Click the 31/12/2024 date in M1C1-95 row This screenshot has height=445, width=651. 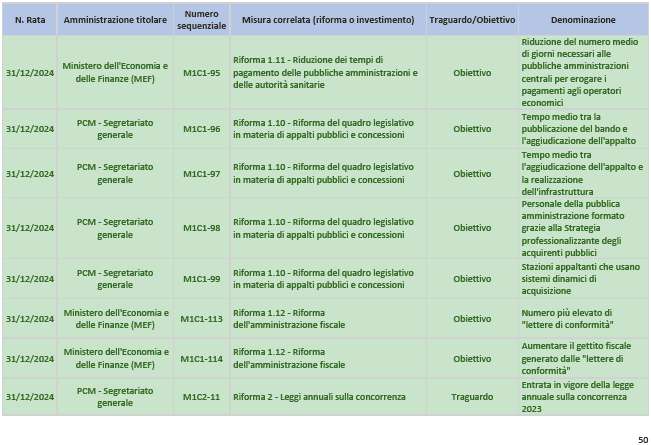[x=30, y=73]
